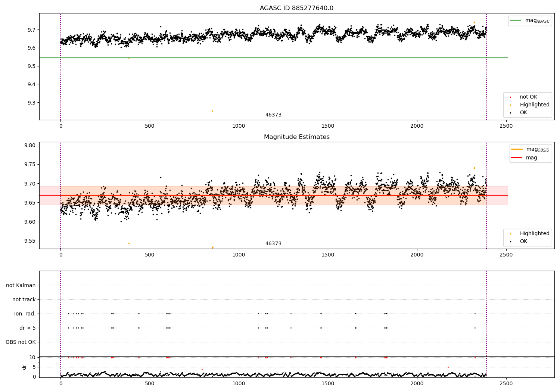
Task: Click the green mag AGASC horizontal line in top plot
Action: tap(274, 58)
